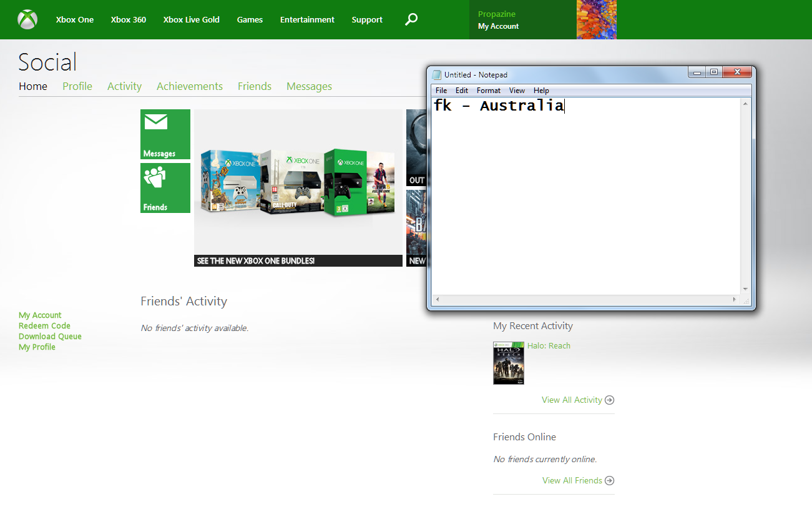
Task: Click the Propazine avatar picture
Action: click(x=597, y=19)
